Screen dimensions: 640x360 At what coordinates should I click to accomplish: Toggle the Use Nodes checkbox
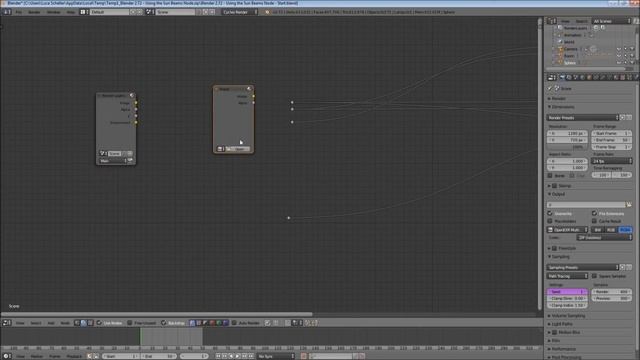coord(99,323)
